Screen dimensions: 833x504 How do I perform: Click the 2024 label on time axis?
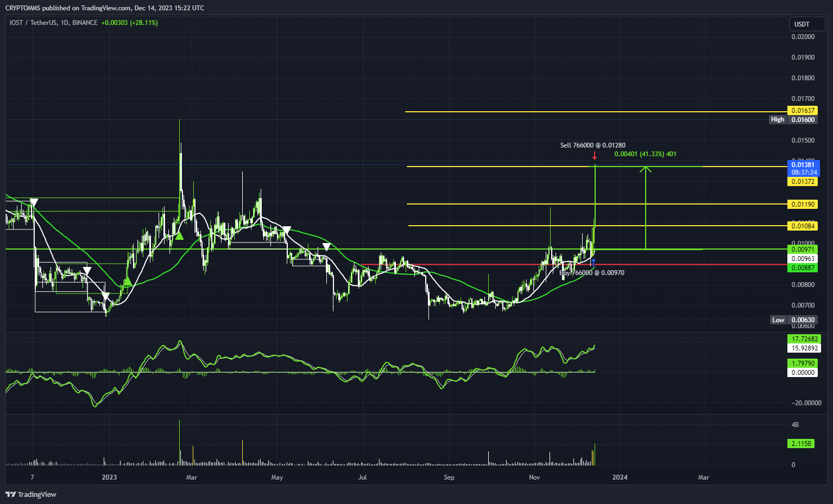620,477
